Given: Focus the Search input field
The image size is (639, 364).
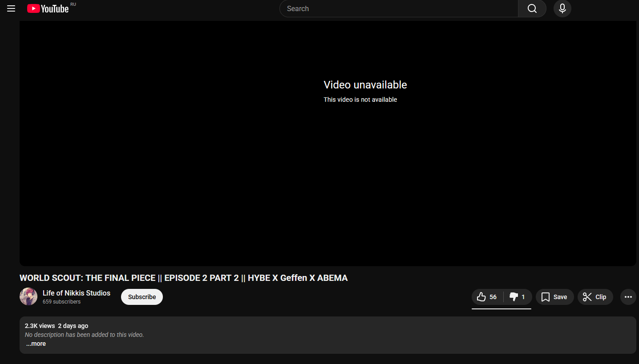Looking at the screenshot, I should tap(399, 8).
